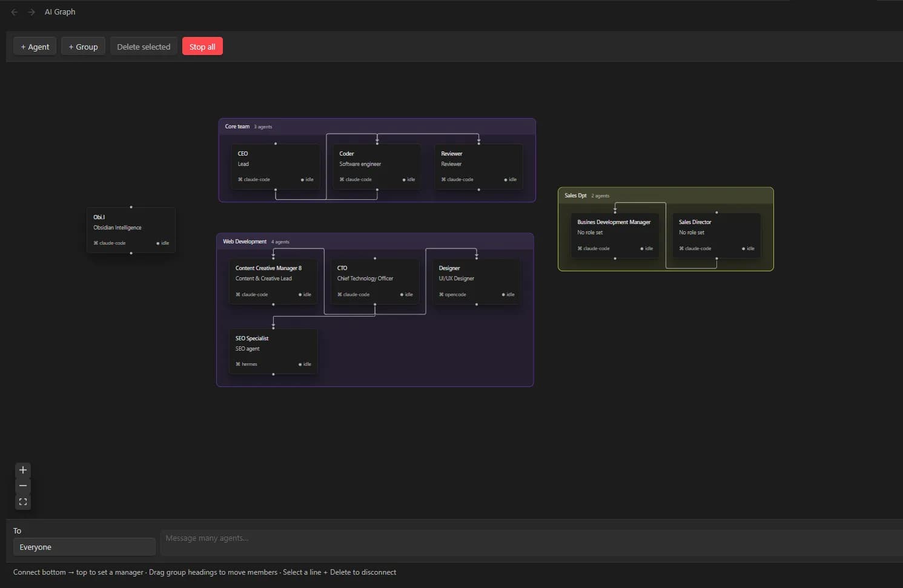
Task: Select the CTO agent node
Action: click(x=375, y=282)
